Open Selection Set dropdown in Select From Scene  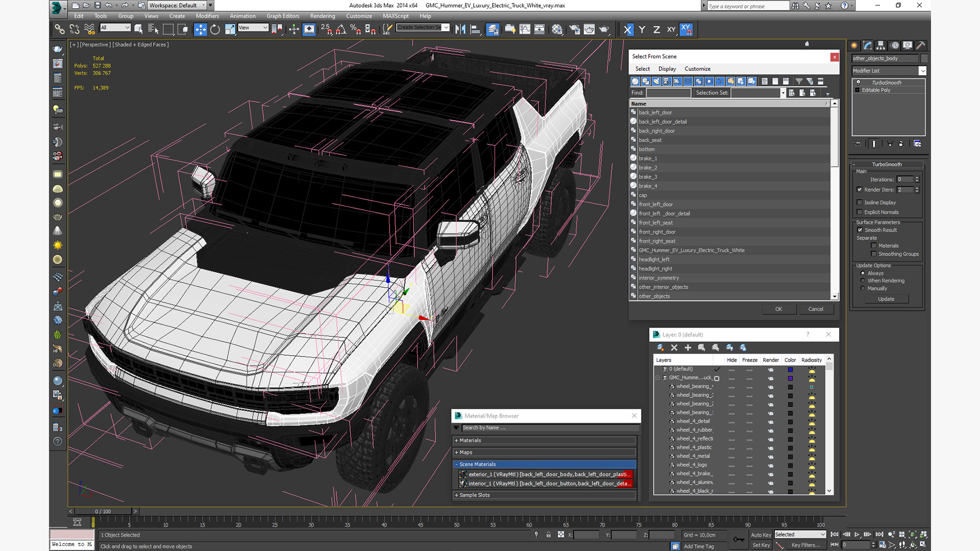pyautogui.click(x=783, y=93)
